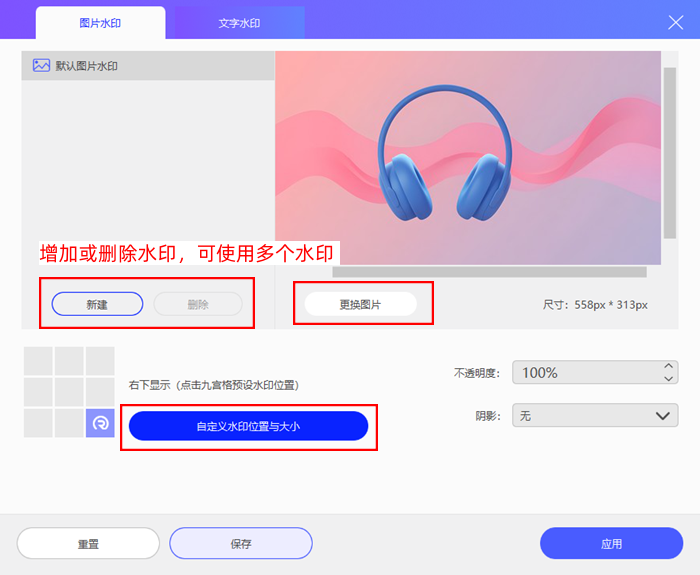This screenshot has width=700, height=575.
Task: Click the preview horizontal scrollbar
Action: point(489,272)
